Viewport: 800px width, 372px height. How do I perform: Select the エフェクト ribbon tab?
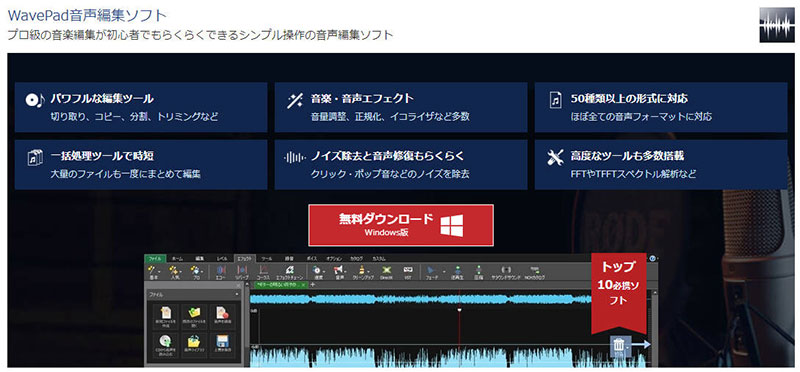[246, 259]
